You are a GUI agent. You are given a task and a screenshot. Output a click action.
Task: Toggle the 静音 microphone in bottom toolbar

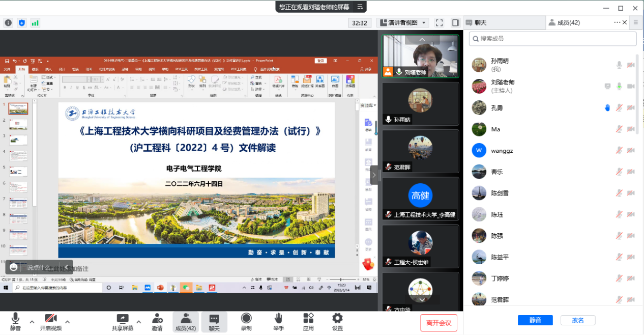15,322
